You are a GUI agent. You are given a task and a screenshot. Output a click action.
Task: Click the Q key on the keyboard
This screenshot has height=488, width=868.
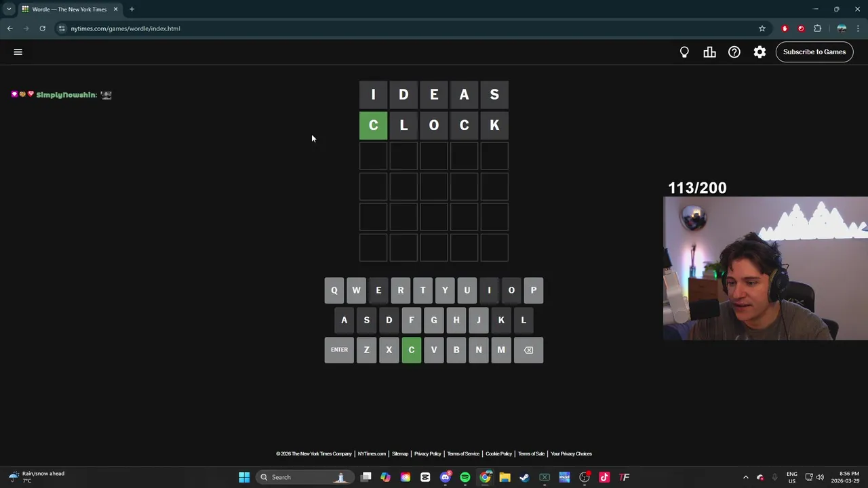click(x=334, y=290)
